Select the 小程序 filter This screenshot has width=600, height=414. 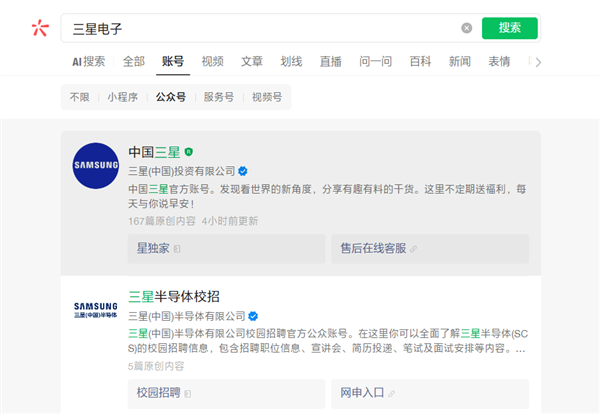[122, 97]
